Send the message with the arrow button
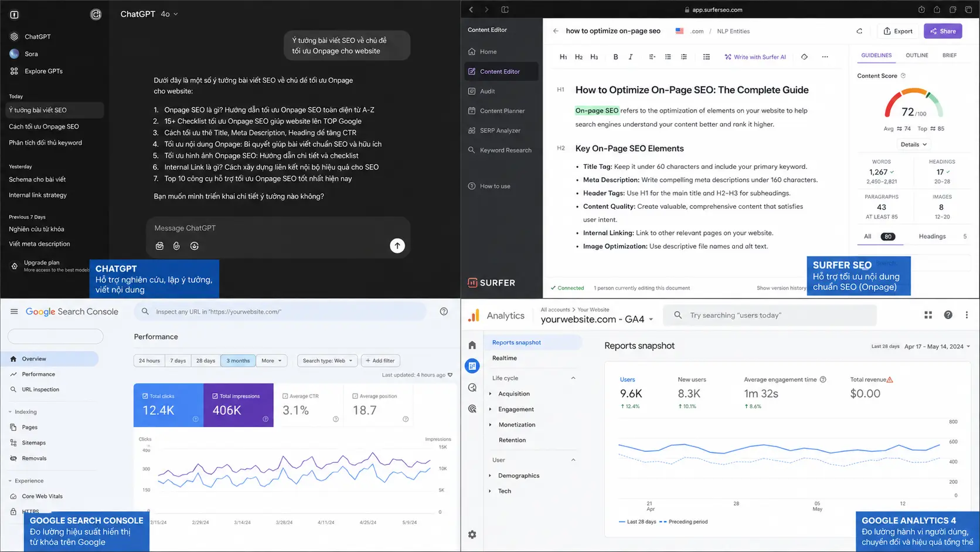 click(397, 246)
